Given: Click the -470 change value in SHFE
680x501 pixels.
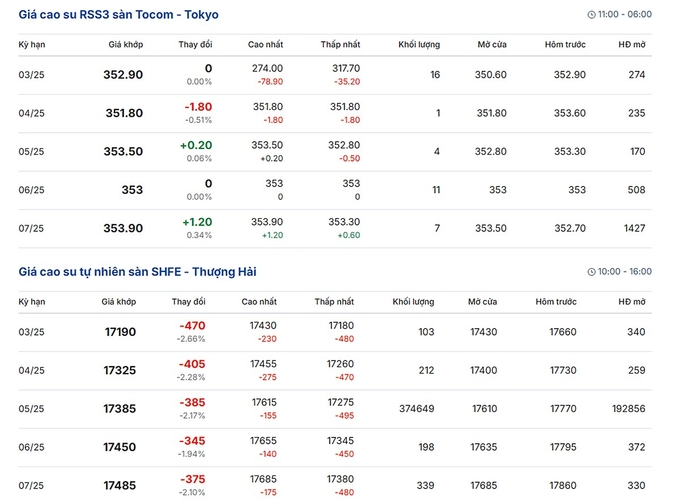Looking at the screenshot, I should [x=192, y=326].
